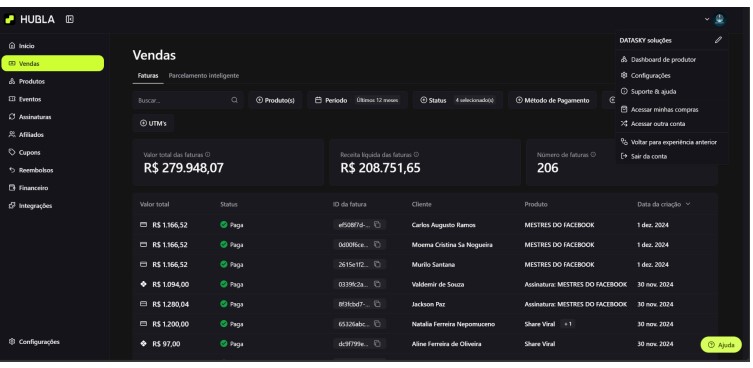753x368 pixels.
Task: Click client Murilo Santana
Action: pyautogui.click(x=433, y=265)
